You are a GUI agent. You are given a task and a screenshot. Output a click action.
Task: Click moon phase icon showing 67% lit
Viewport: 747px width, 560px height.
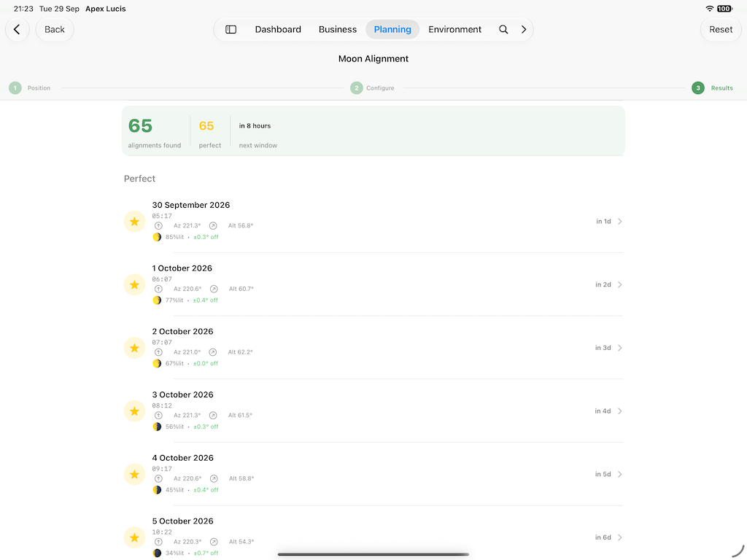click(157, 363)
